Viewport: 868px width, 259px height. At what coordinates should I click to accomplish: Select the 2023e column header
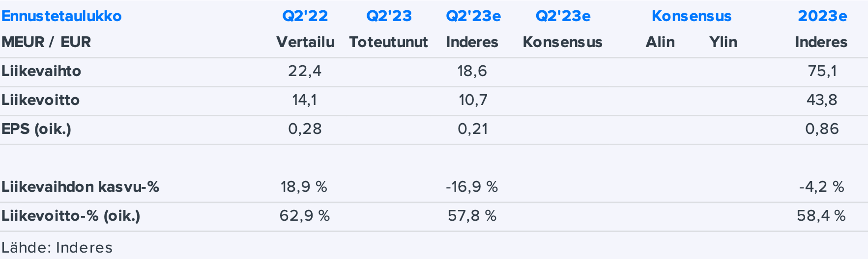click(822, 16)
